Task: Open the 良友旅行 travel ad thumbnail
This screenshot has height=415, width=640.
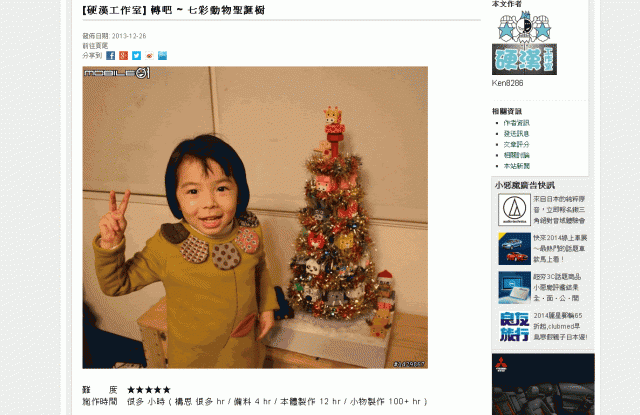Action: click(x=514, y=326)
